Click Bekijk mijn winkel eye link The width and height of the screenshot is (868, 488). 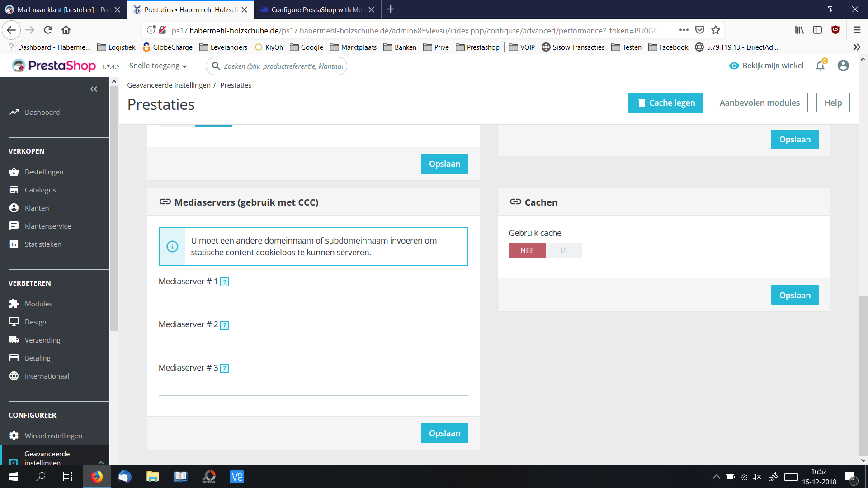click(766, 66)
